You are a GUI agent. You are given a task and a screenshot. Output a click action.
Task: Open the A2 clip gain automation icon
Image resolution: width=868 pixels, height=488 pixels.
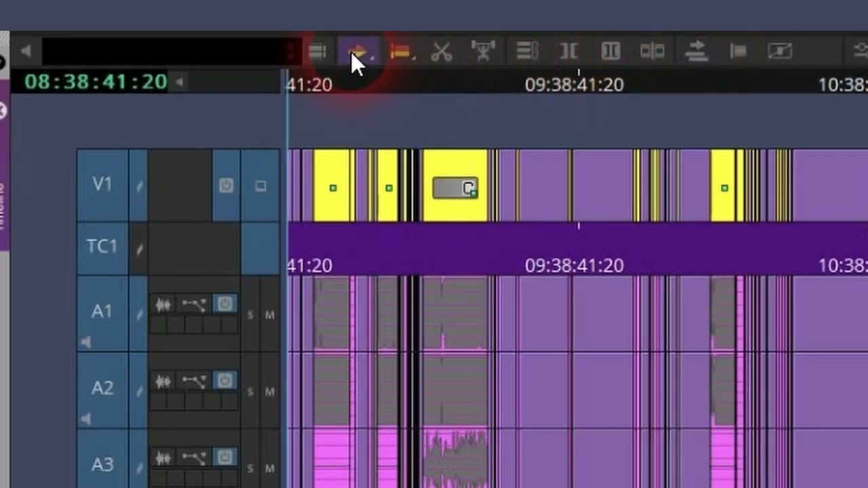point(194,382)
